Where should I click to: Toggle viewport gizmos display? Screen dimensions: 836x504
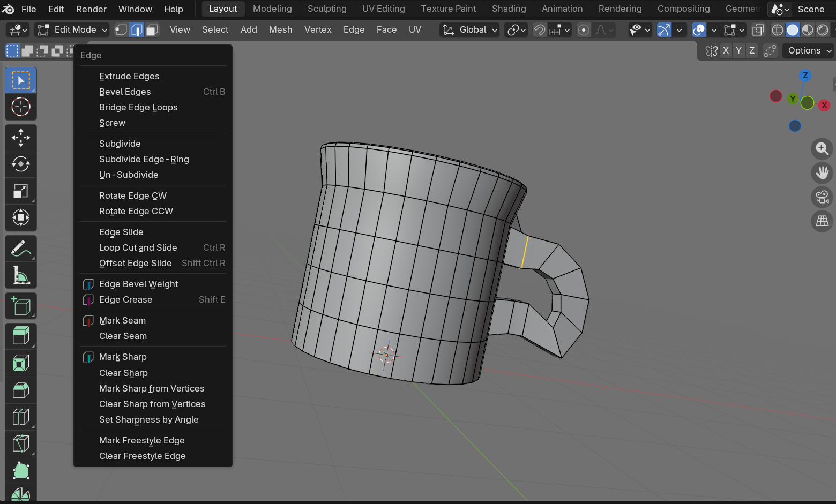tap(664, 30)
